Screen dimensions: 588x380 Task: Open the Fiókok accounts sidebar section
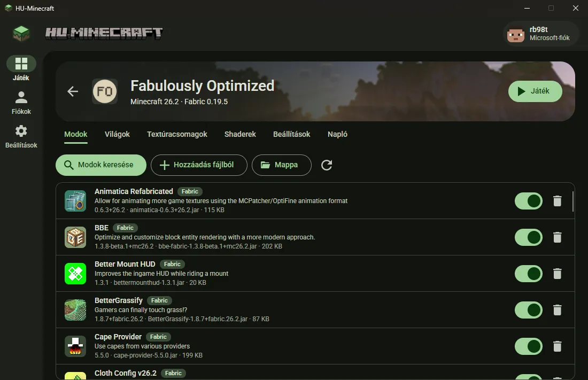tap(21, 103)
